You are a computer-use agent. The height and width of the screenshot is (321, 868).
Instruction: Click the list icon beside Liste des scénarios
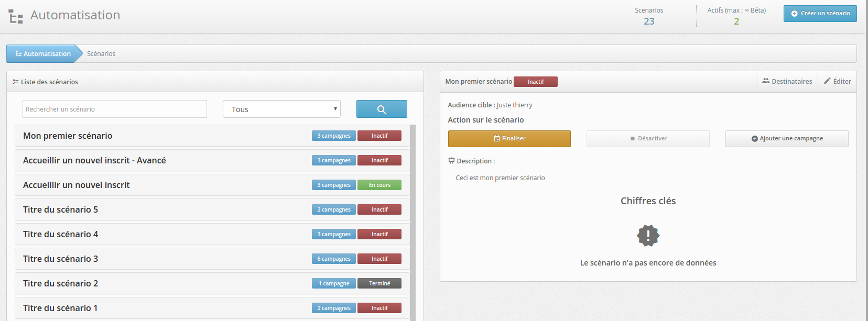point(16,82)
